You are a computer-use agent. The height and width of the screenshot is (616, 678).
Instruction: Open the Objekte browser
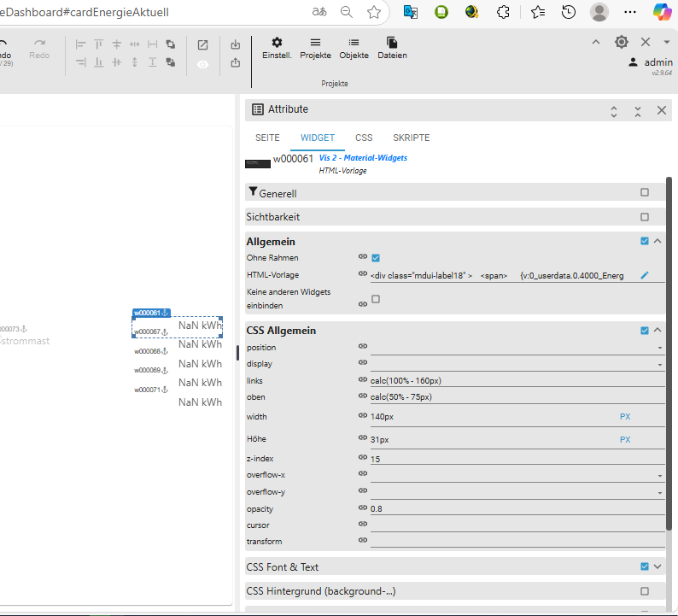(x=354, y=48)
